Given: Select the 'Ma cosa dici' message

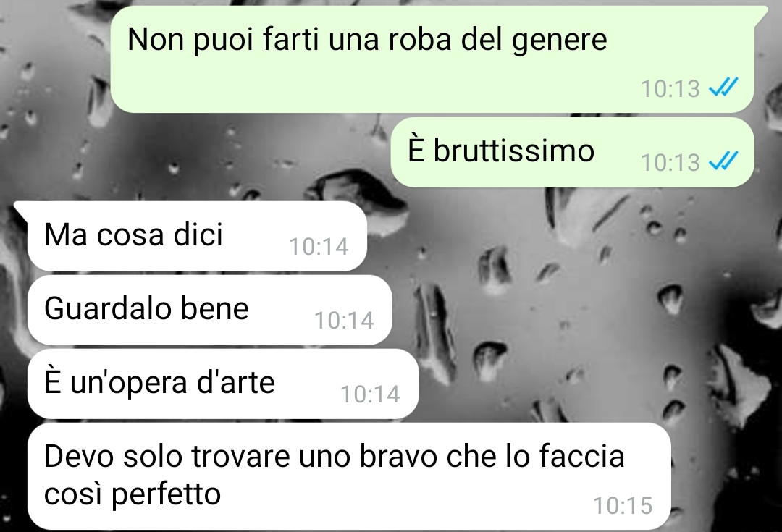Looking at the screenshot, I should pos(197,237).
